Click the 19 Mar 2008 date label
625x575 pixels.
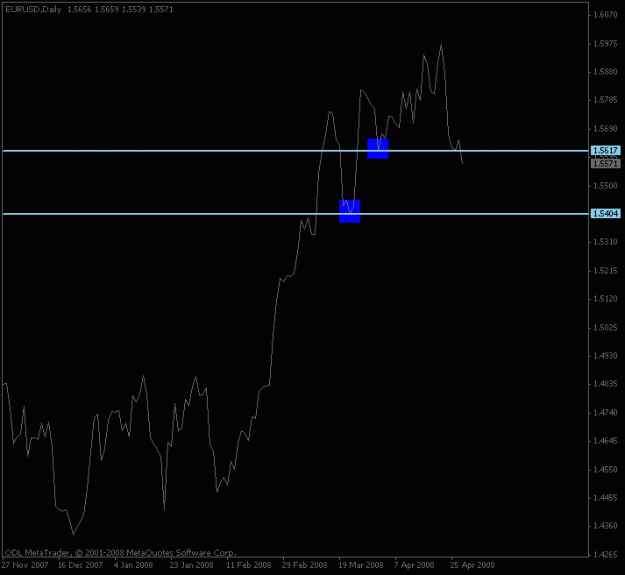361,565
